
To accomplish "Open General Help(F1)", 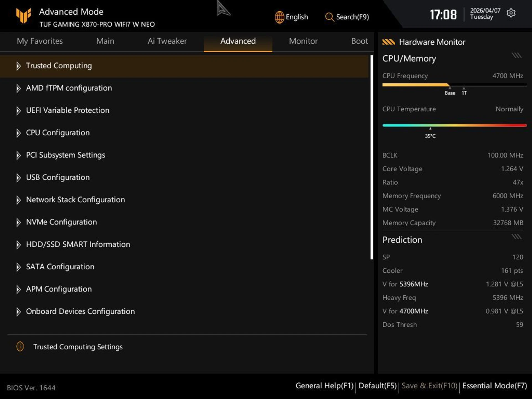I will click(324, 386).
